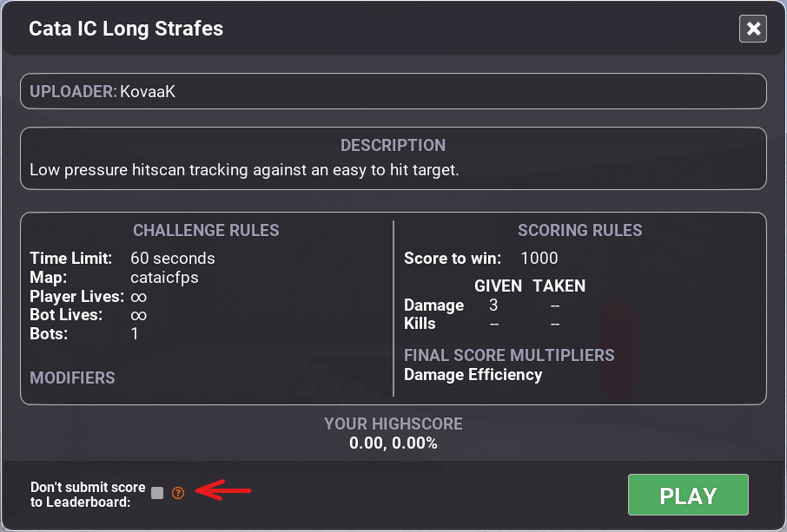Select the GIVEN column header
Image resolution: width=787 pixels, height=532 pixels.
pos(499,286)
